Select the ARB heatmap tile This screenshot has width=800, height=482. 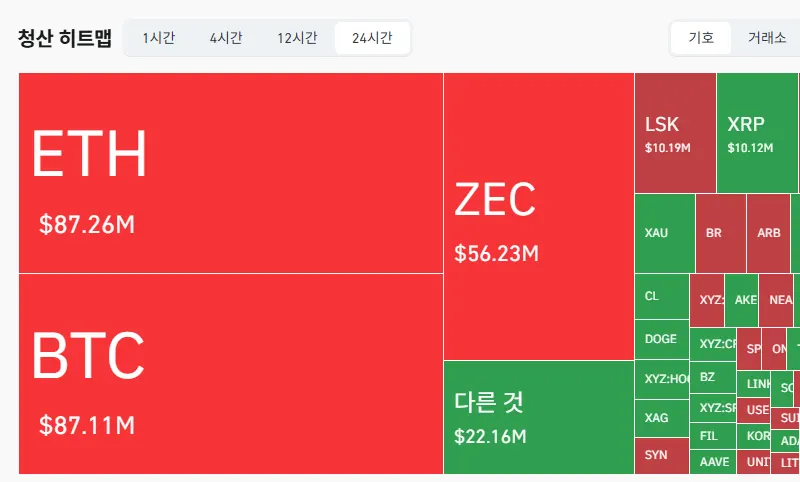(768, 233)
